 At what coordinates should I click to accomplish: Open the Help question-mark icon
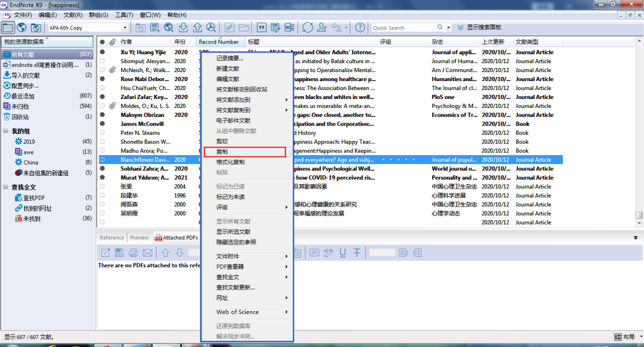pos(360,27)
